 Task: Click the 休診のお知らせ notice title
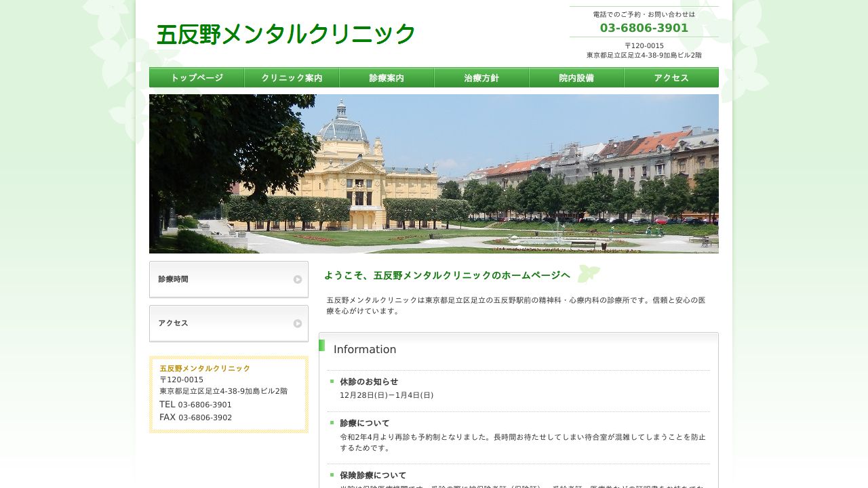369,382
